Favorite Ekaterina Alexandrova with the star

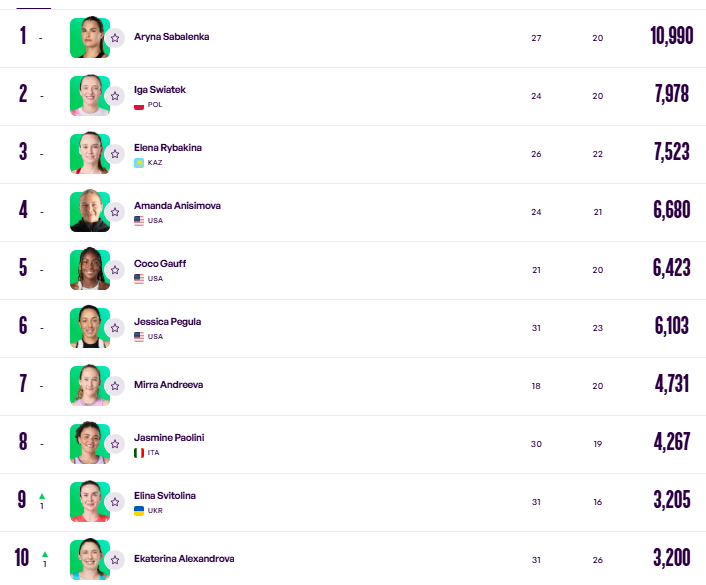click(115, 560)
